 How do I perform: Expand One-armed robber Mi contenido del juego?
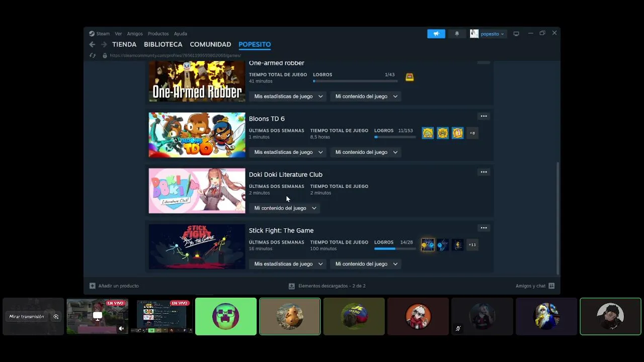(x=366, y=96)
